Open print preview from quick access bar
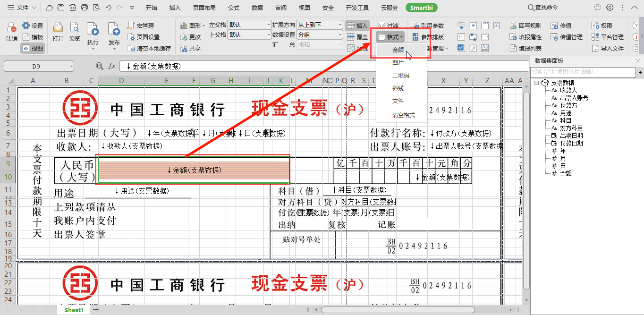644x315 pixels. point(96,8)
